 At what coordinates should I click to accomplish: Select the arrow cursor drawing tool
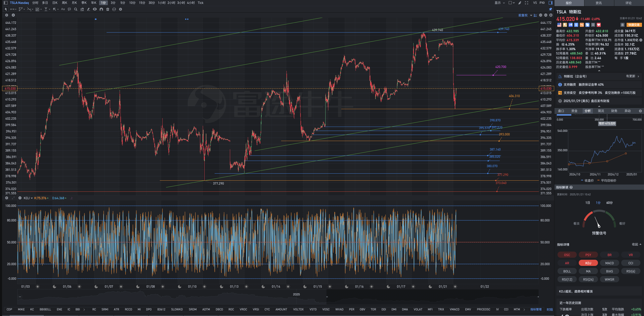tap(6, 9)
